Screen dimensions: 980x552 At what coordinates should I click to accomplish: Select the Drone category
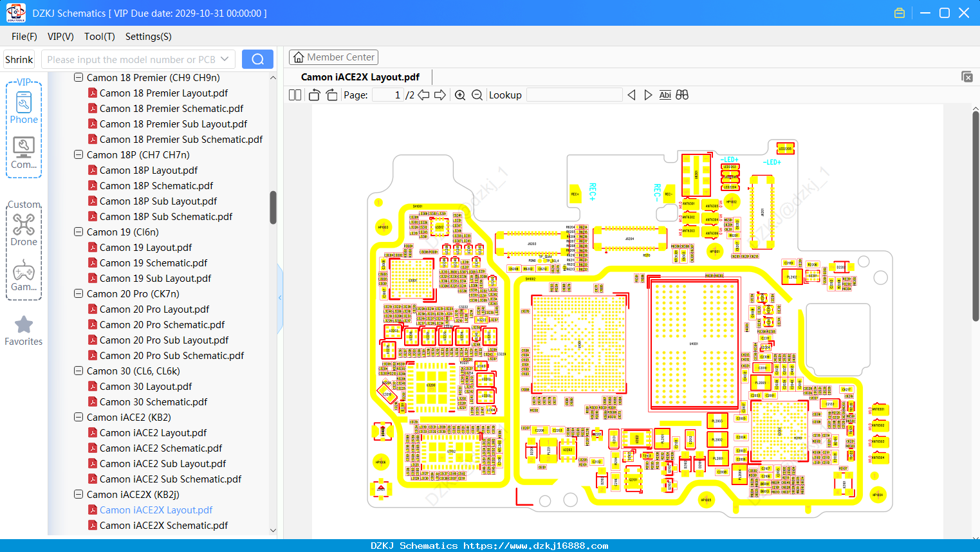pos(24,230)
